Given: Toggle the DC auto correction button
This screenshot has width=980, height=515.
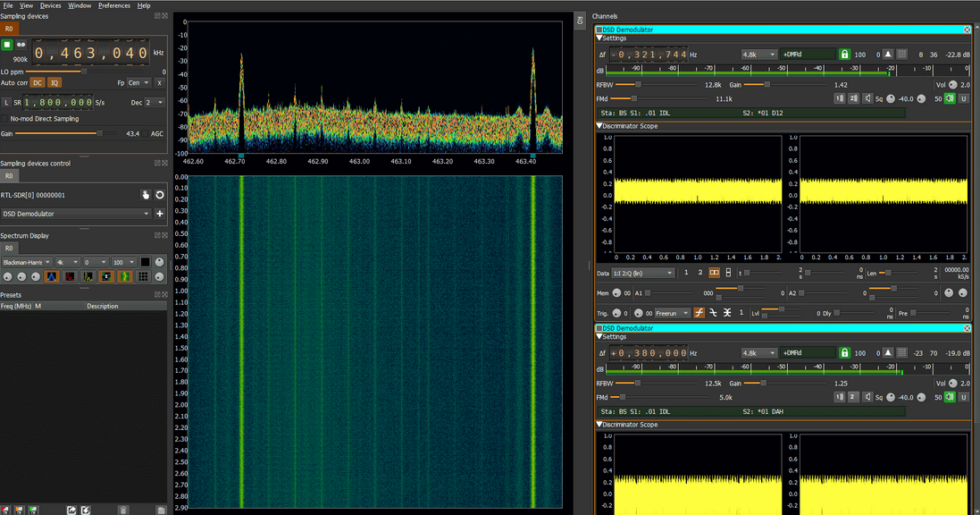Looking at the screenshot, I should click(x=37, y=82).
